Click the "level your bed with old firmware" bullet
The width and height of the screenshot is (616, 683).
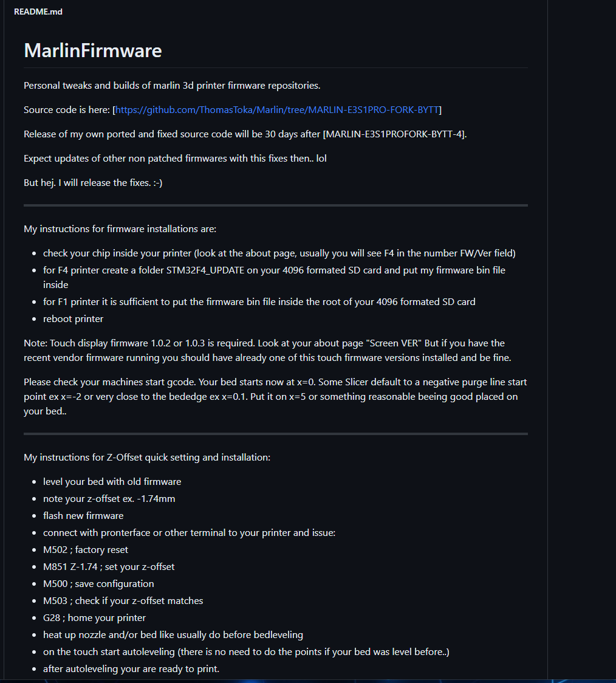(112, 482)
